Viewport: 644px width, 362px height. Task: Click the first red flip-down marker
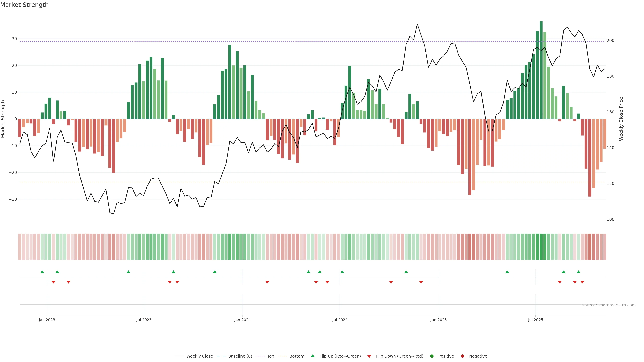click(53, 282)
